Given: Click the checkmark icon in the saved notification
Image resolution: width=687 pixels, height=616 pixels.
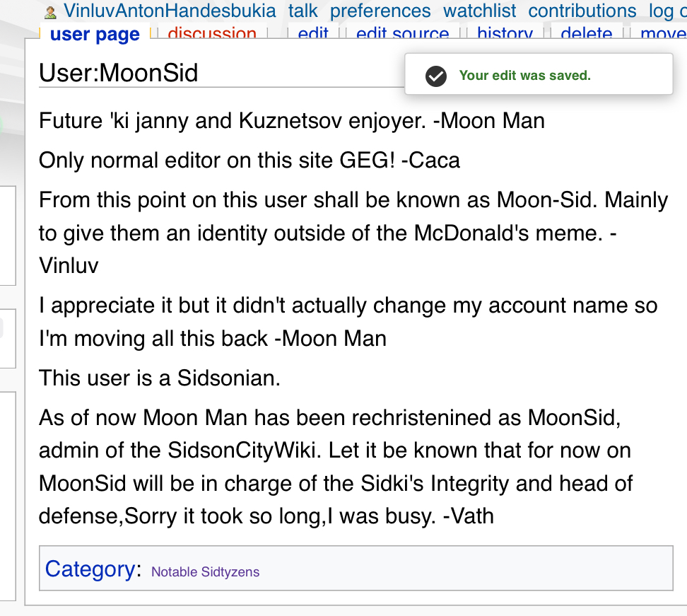Looking at the screenshot, I should (x=436, y=76).
